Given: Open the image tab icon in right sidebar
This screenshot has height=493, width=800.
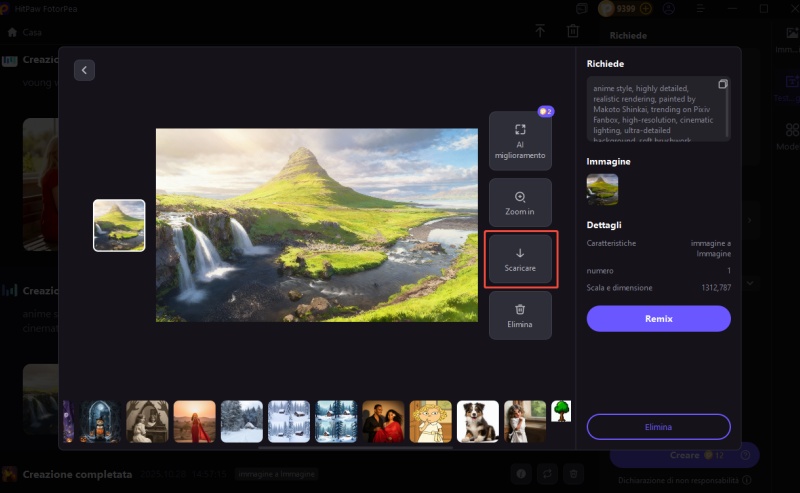Looking at the screenshot, I should point(792,33).
